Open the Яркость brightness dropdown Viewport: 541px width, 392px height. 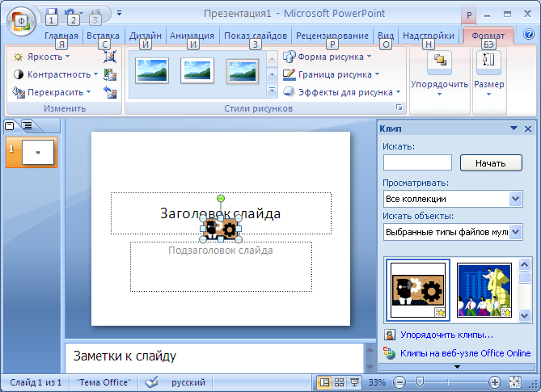point(41,57)
